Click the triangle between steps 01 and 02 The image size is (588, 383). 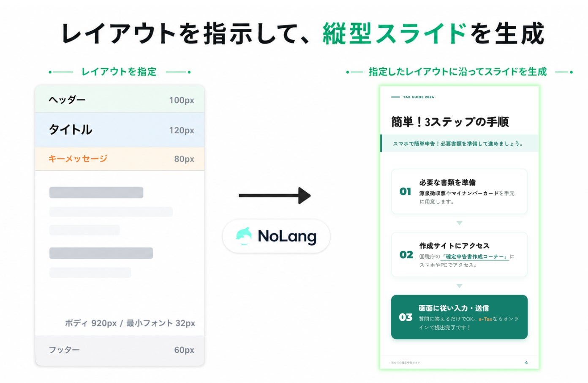pyautogui.click(x=459, y=223)
